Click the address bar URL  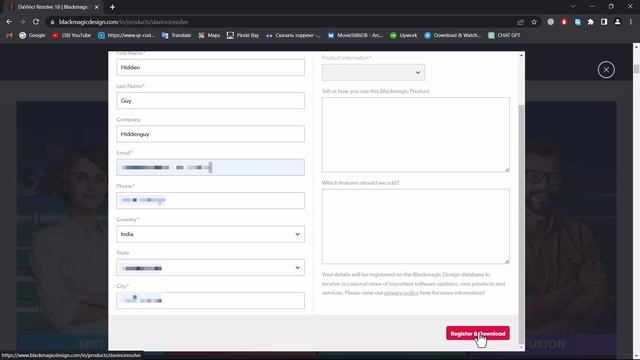(123, 22)
